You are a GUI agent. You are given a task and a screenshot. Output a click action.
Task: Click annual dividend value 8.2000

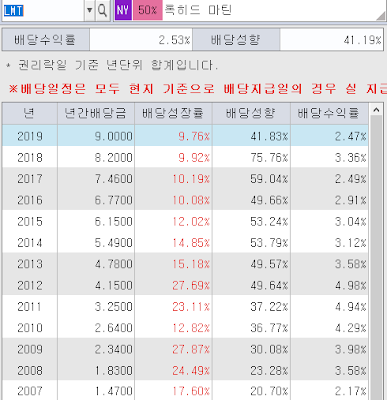point(114,158)
